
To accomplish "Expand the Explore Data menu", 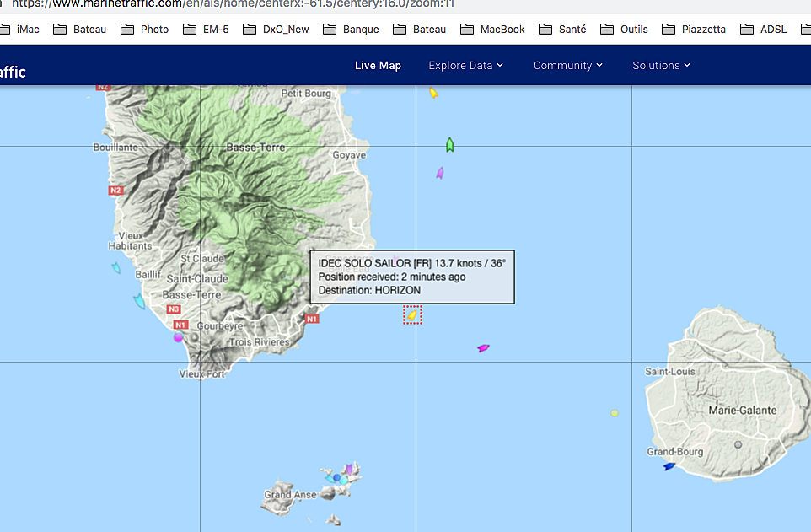I will (465, 65).
